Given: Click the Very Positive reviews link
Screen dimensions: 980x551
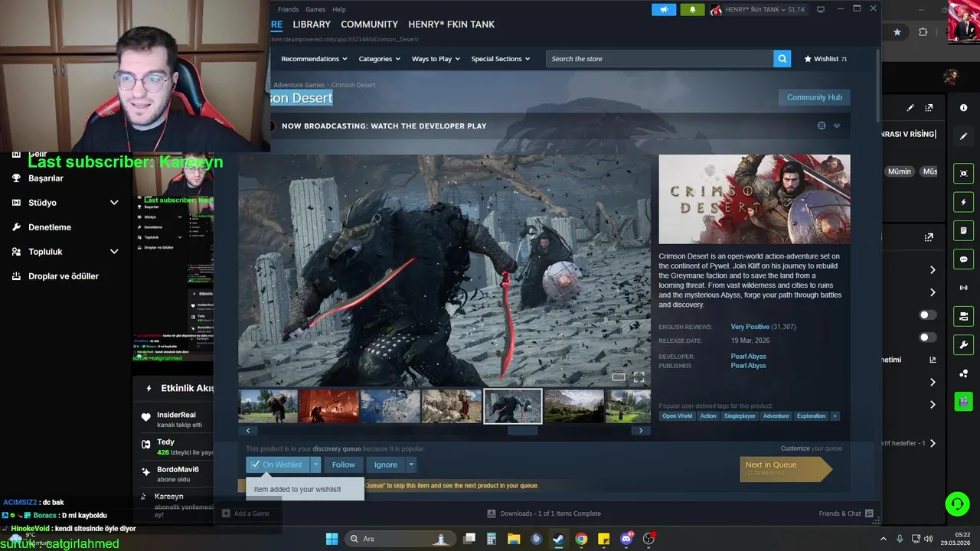Looking at the screenshot, I should coord(750,327).
